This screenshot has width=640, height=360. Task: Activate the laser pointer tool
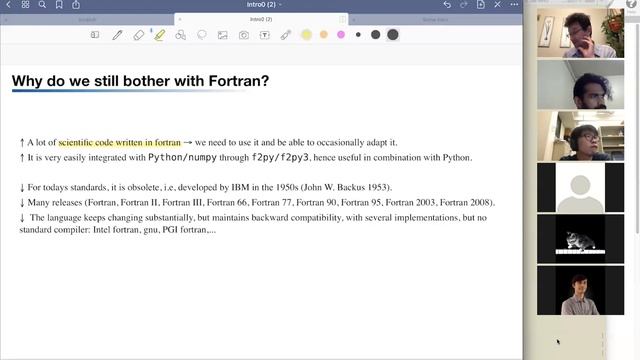click(286, 35)
